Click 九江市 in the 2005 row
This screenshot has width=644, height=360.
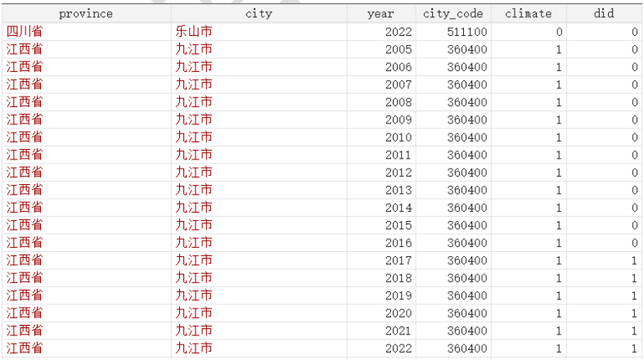(x=194, y=49)
